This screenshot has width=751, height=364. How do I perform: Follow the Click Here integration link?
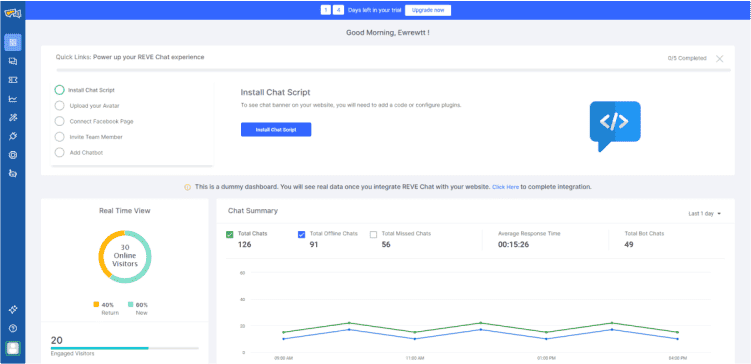click(505, 187)
